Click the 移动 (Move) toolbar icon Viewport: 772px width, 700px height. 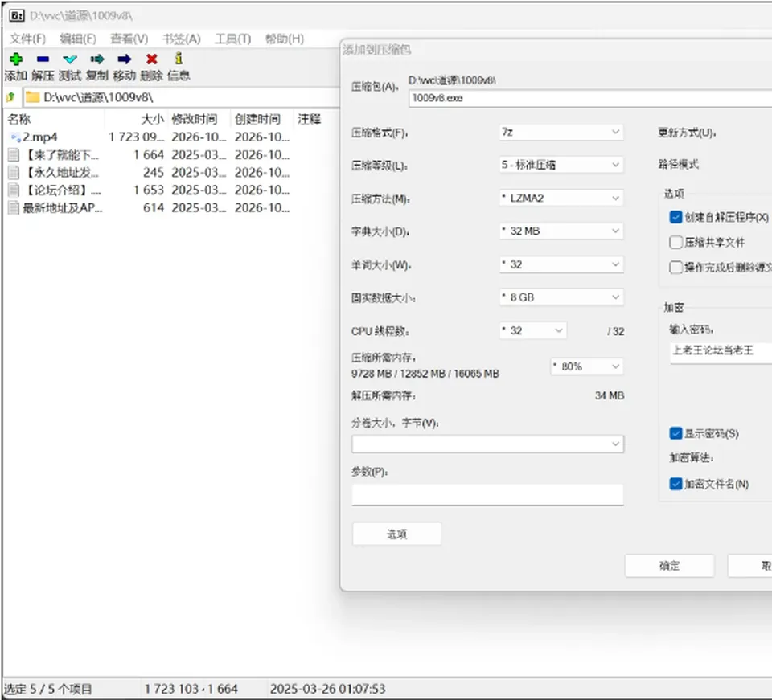click(x=124, y=59)
